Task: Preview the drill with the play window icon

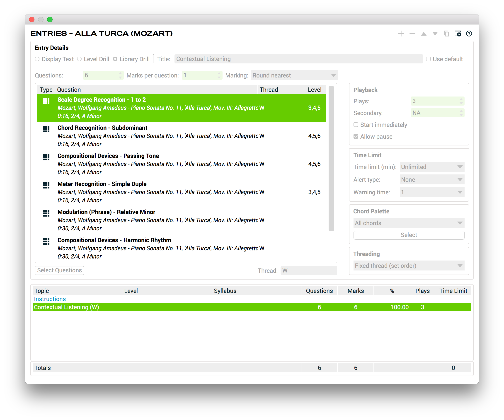Action: coord(458,34)
